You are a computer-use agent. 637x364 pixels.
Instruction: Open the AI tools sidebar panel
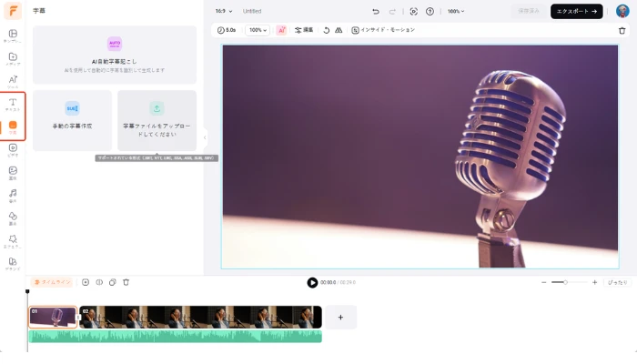[13, 82]
